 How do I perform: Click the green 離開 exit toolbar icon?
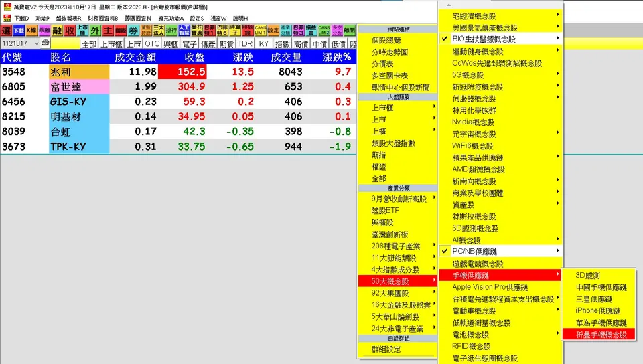pyautogui.click(x=350, y=31)
